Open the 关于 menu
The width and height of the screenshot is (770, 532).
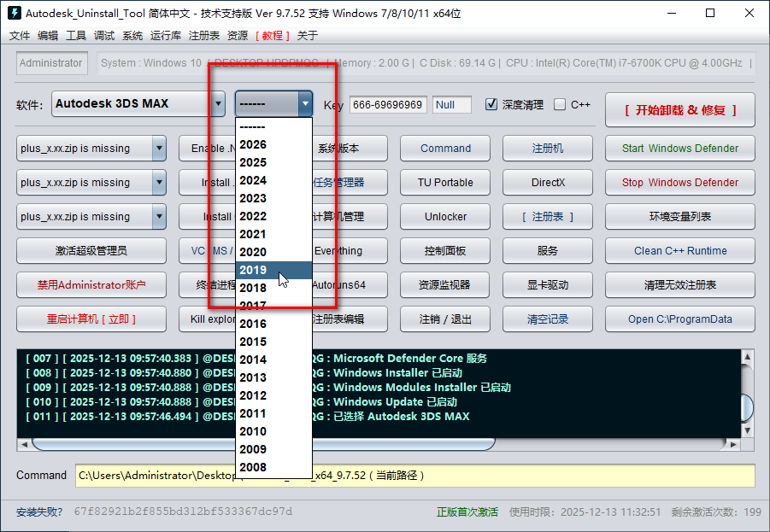(308, 35)
